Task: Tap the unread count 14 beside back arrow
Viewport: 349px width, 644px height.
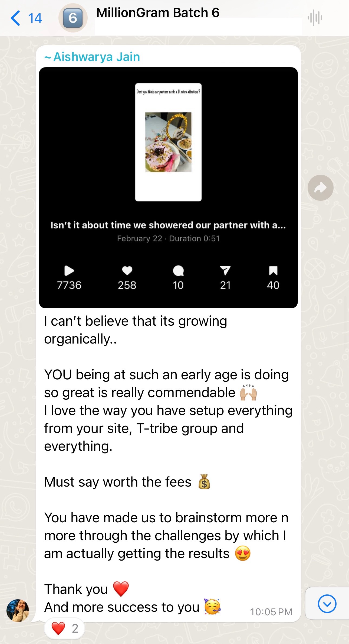Action: point(35,18)
